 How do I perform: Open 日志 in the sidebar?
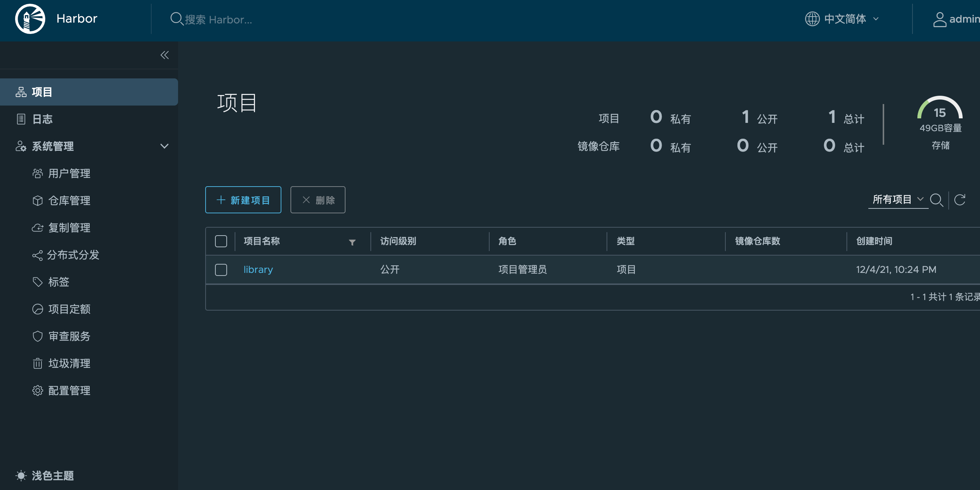tap(42, 119)
